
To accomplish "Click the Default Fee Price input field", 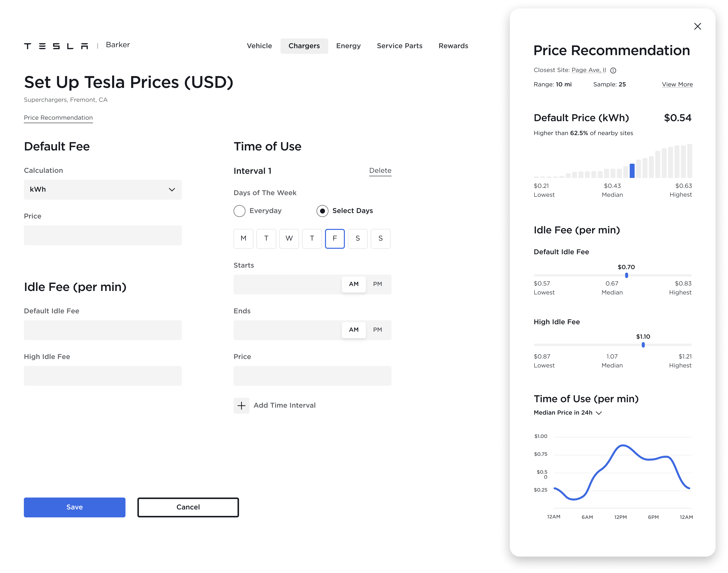I will coord(103,235).
